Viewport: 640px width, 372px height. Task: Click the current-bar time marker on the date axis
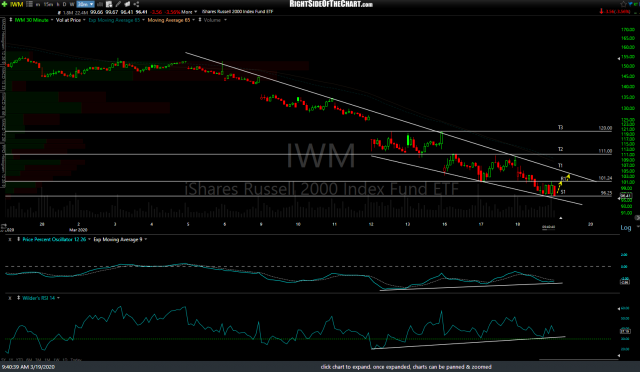coord(548,227)
